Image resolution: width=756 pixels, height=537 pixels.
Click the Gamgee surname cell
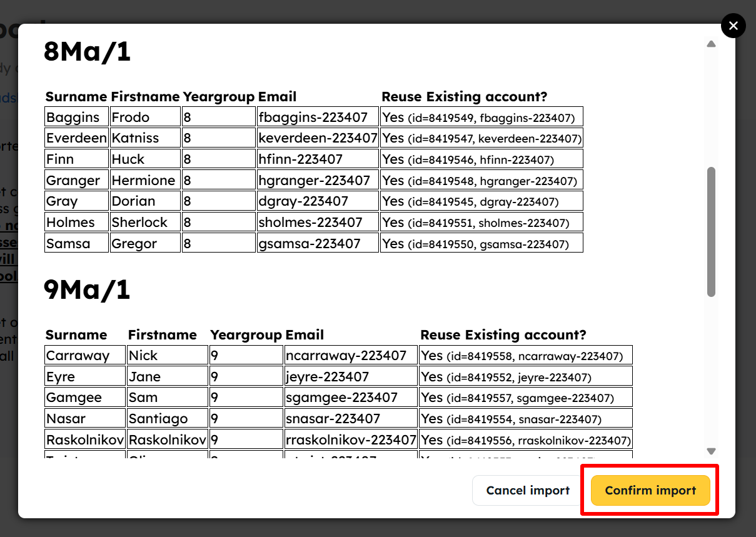(85, 397)
